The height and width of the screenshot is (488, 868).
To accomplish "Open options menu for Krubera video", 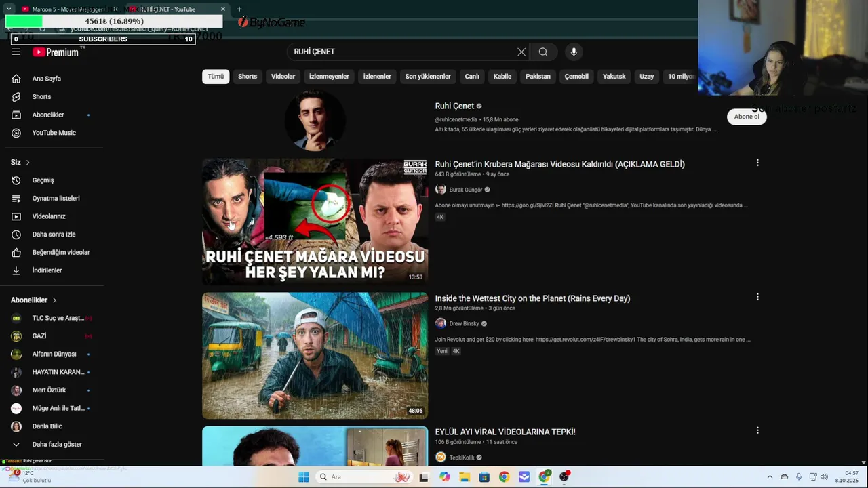I will coord(757,163).
